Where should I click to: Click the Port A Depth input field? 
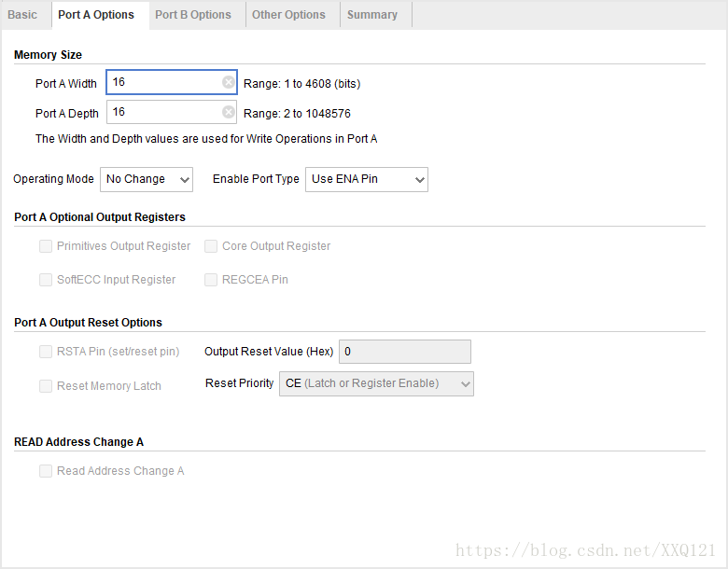tap(164, 113)
